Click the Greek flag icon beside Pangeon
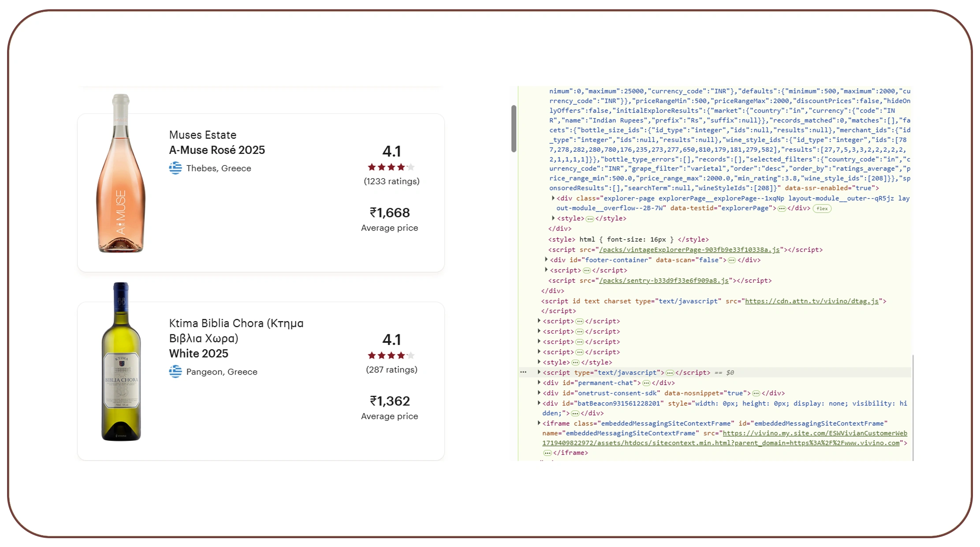The width and height of the screenshot is (980, 547). pyautogui.click(x=175, y=371)
